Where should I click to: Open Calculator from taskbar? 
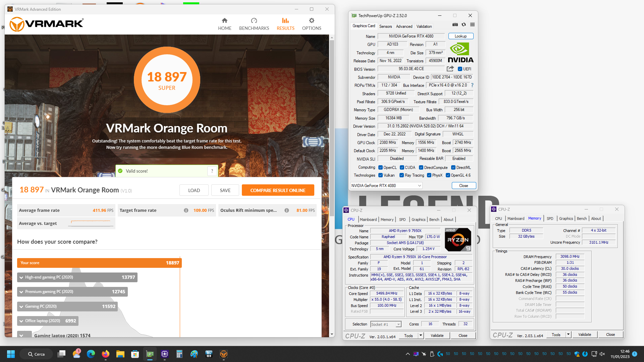pyautogui.click(x=179, y=354)
